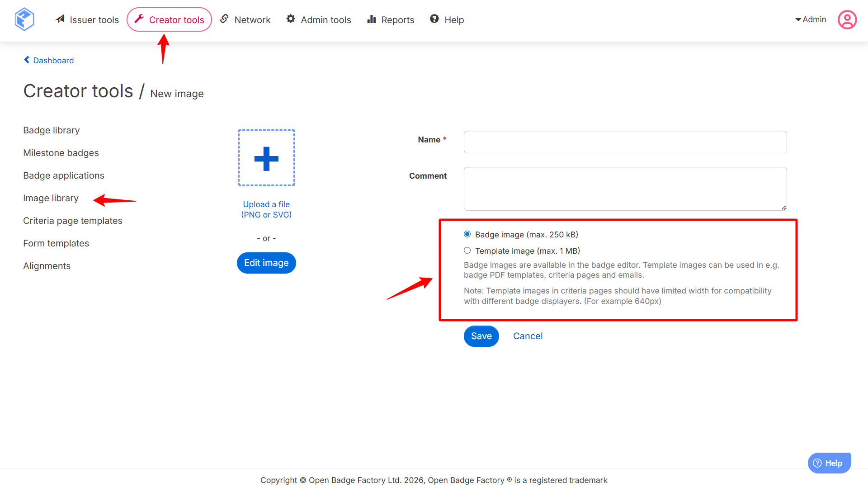
Task: Click the bar chart Reports icon
Action: pyautogui.click(x=372, y=19)
